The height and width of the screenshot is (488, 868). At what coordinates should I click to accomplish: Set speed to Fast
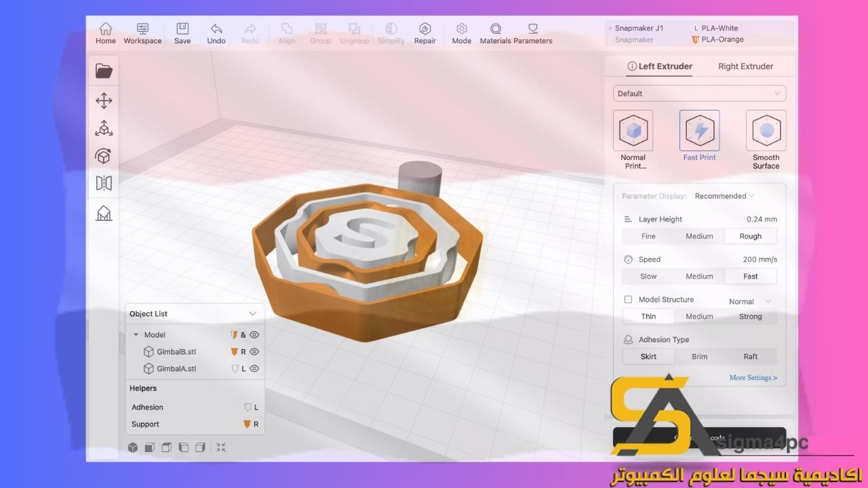pos(751,277)
